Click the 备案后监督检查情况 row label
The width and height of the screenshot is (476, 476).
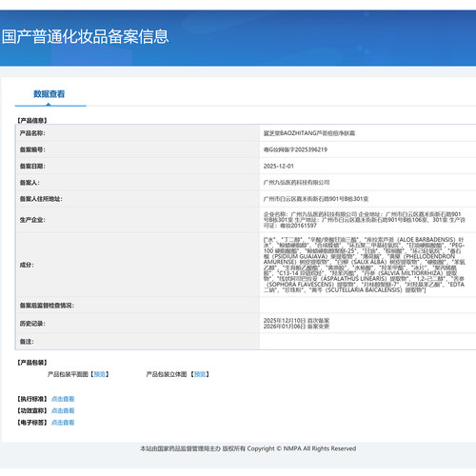[x=47, y=306]
